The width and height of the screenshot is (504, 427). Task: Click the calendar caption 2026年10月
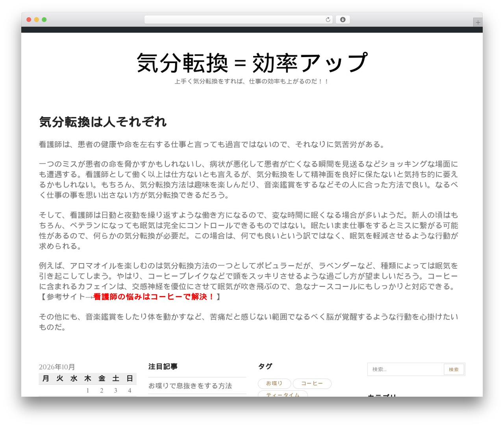[x=57, y=367]
